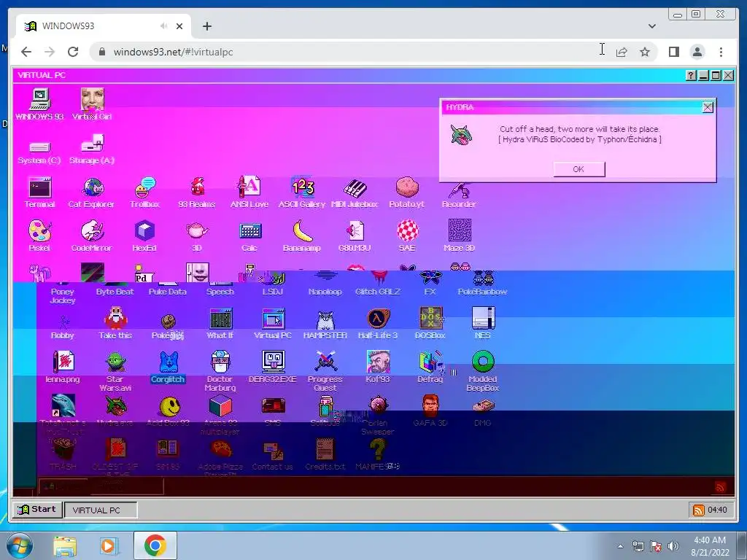
Task: Open the Credits.txt file
Action: (x=325, y=449)
